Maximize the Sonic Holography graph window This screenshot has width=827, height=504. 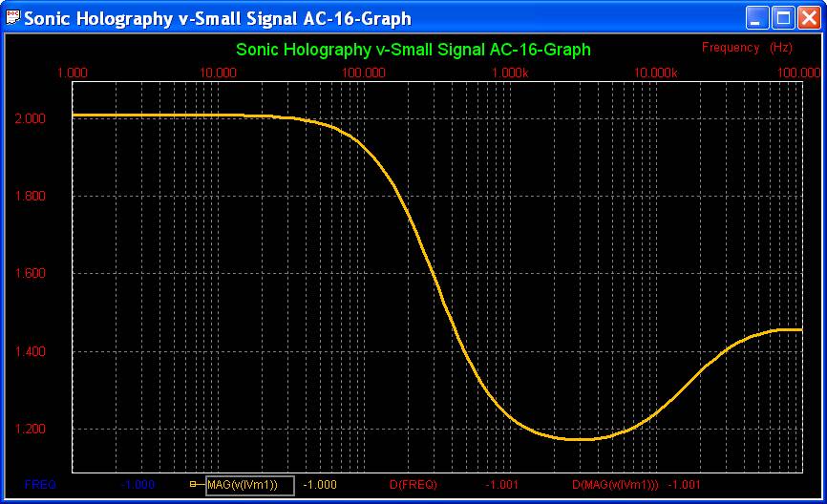coord(783,18)
